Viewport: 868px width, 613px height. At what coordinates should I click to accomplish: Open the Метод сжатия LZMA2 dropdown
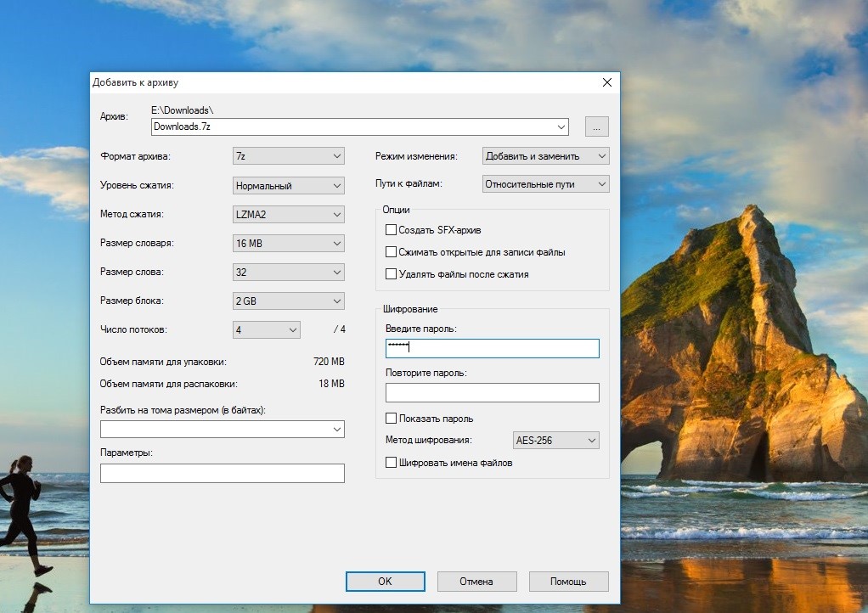(289, 214)
